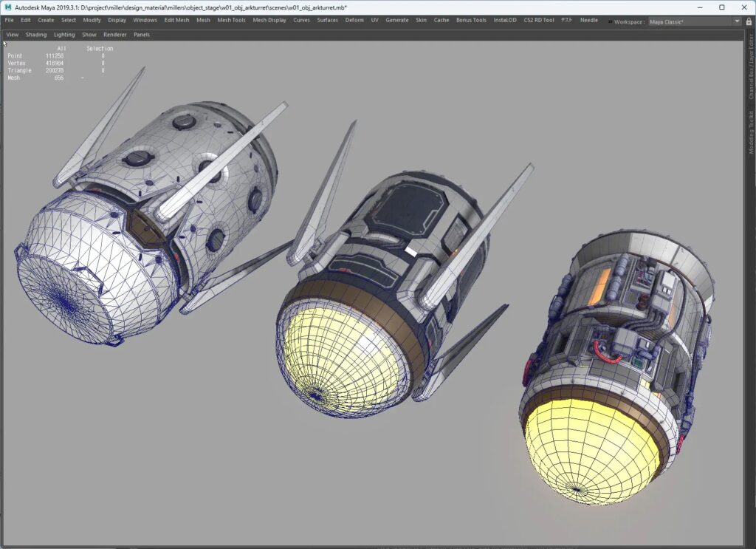Viewport: 756px width, 549px height.
Task: Open the Channel Box / Layer Editor tab
Action: coord(751,67)
